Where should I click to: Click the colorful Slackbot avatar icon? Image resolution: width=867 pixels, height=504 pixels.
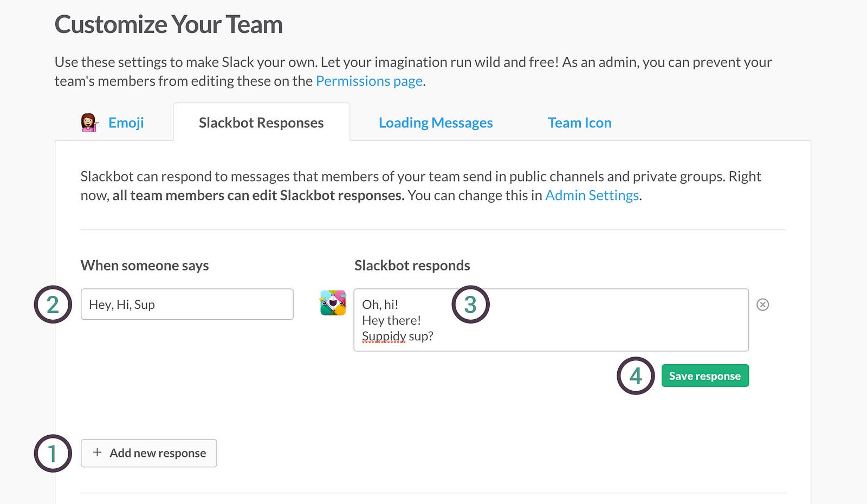coord(333,303)
